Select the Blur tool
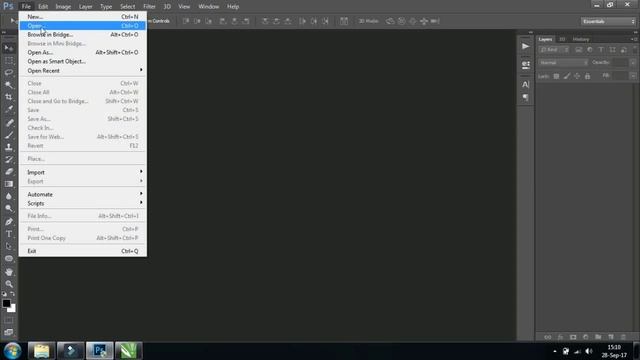640x360 pixels. pyautogui.click(x=9, y=196)
